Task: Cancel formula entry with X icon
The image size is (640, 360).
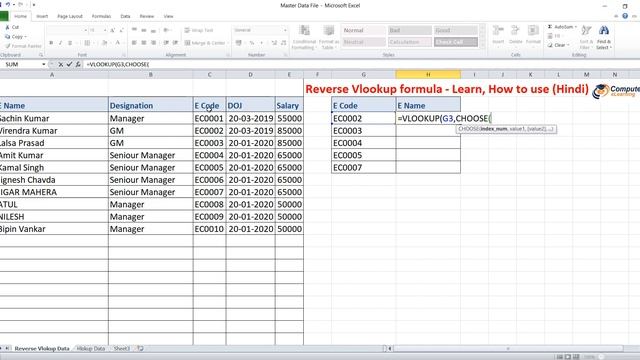Action: (x=60, y=64)
